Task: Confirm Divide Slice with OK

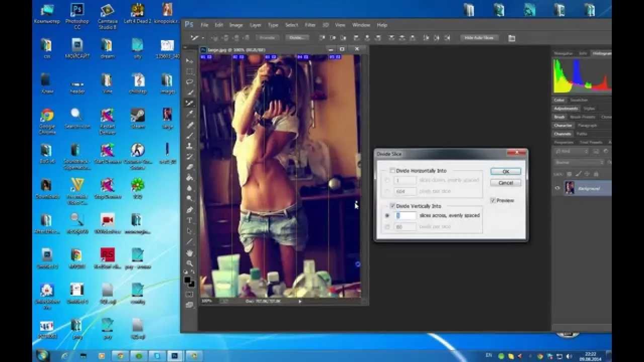Action: tap(506, 171)
